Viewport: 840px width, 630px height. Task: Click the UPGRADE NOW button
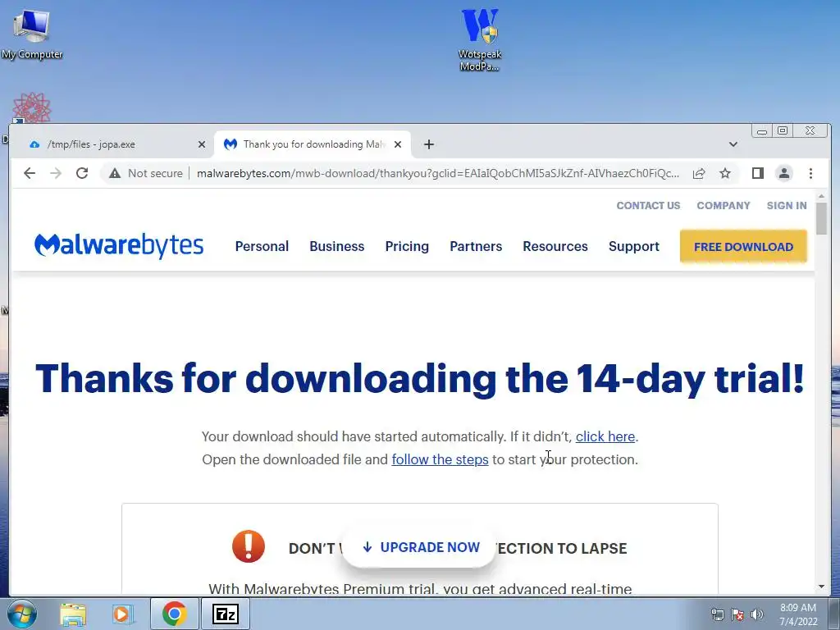pyautogui.click(x=419, y=547)
